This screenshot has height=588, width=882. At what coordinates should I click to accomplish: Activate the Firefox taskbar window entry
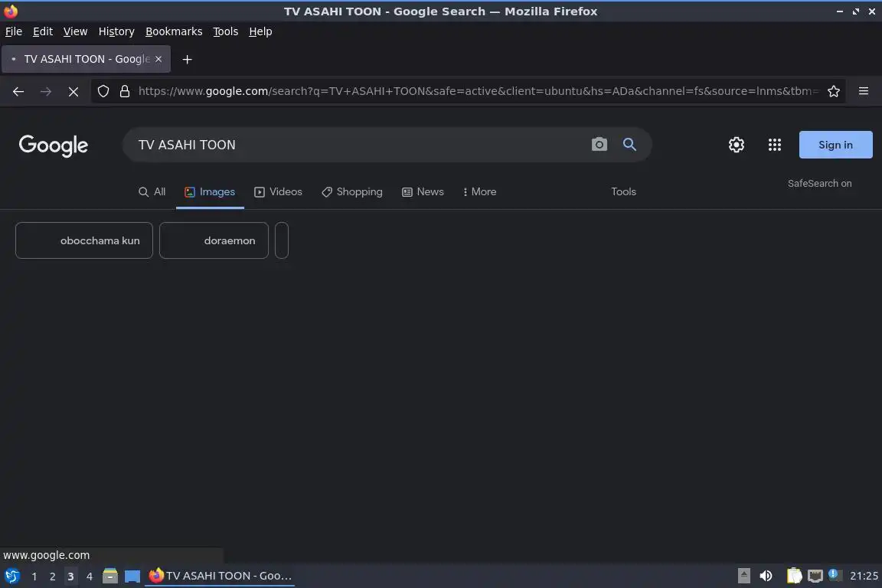click(x=220, y=576)
